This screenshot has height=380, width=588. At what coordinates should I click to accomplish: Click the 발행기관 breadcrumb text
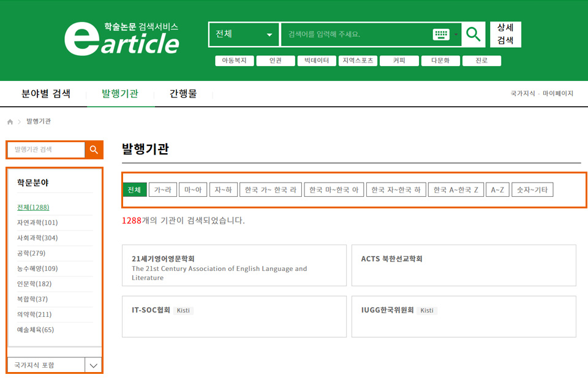click(38, 121)
